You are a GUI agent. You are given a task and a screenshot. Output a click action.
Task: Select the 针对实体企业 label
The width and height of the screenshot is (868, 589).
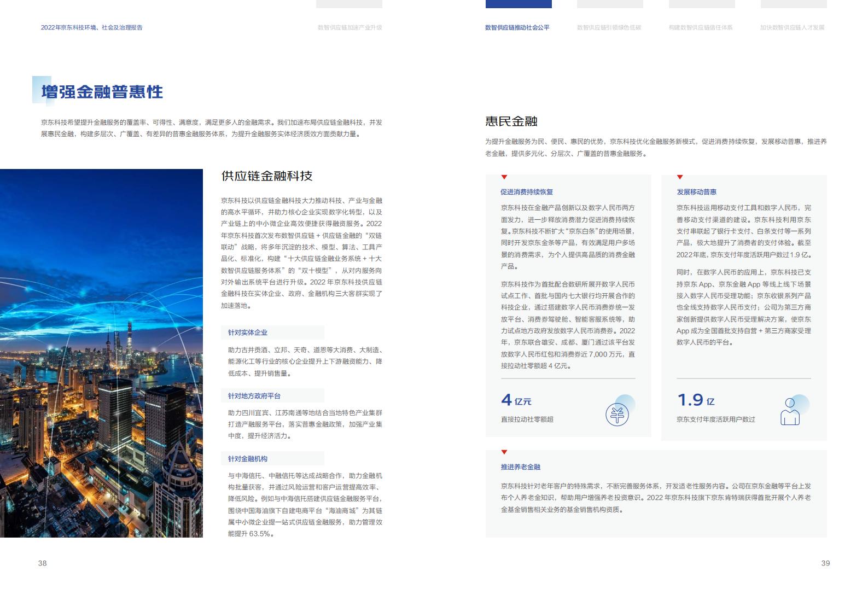click(248, 333)
